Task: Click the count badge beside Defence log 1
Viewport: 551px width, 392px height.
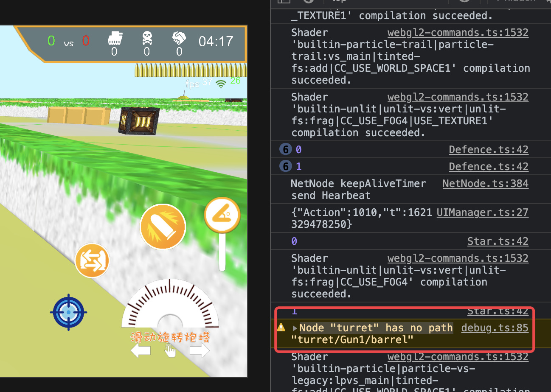Action: (285, 166)
